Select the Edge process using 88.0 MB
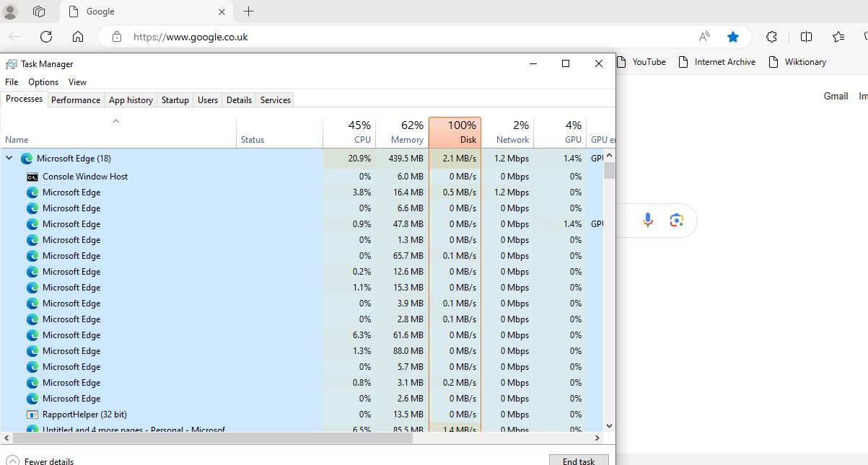 click(x=302, y=351)
